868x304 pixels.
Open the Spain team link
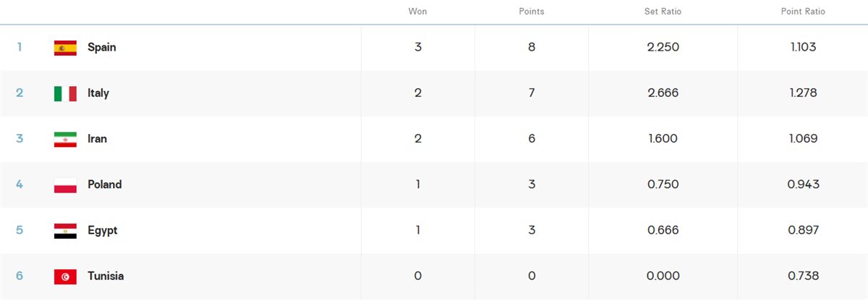pyautogui.click(x=102, y=48)
